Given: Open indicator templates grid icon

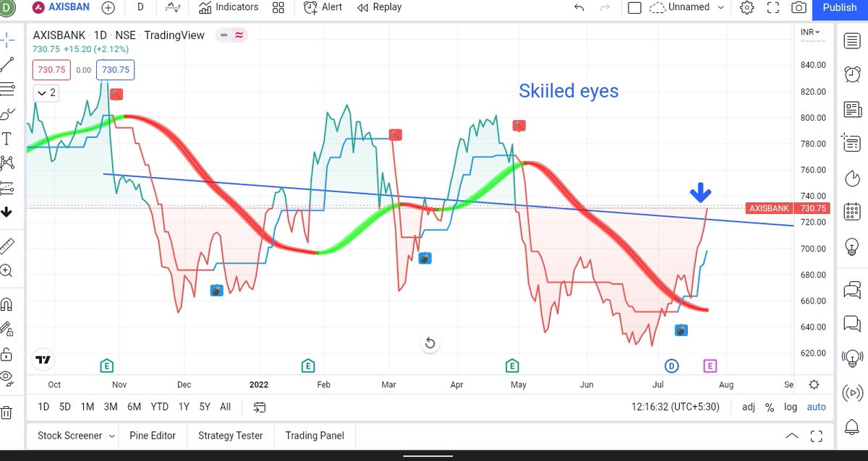Looking at the screenshot, I should [x=278, y=8].
